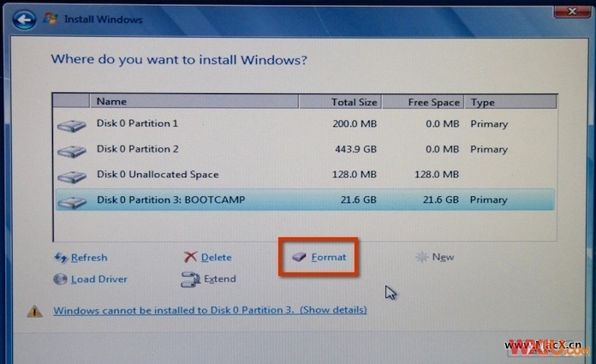Viewport: 596px width, 364px height.
Task: Click the New starburst icon
Action: (x=421, y=257)
